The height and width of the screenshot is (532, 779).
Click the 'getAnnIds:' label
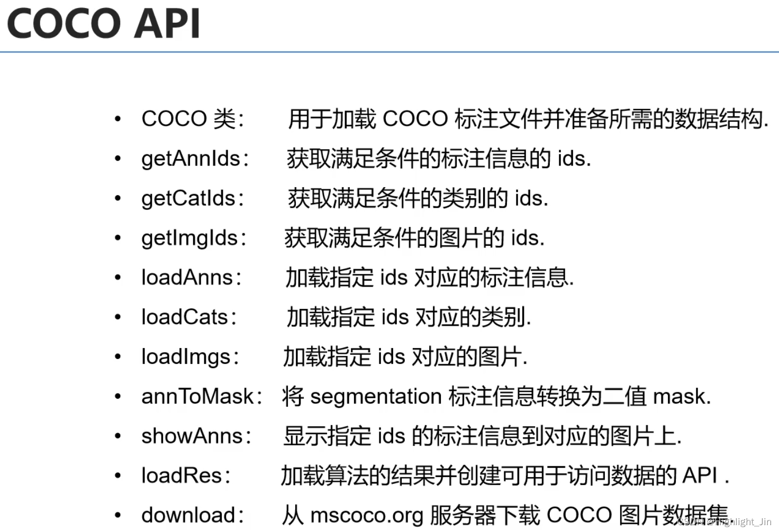(x=195, y=159)
